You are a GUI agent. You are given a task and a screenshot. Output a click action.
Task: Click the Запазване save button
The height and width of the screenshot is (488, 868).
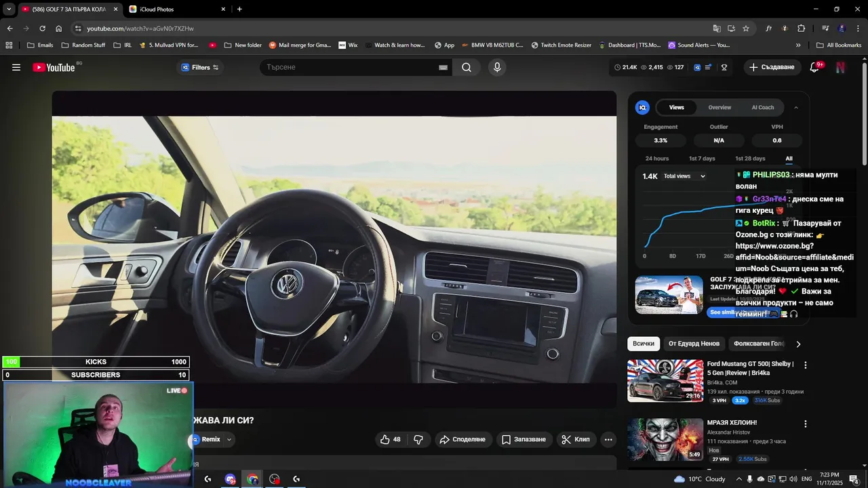524,439
